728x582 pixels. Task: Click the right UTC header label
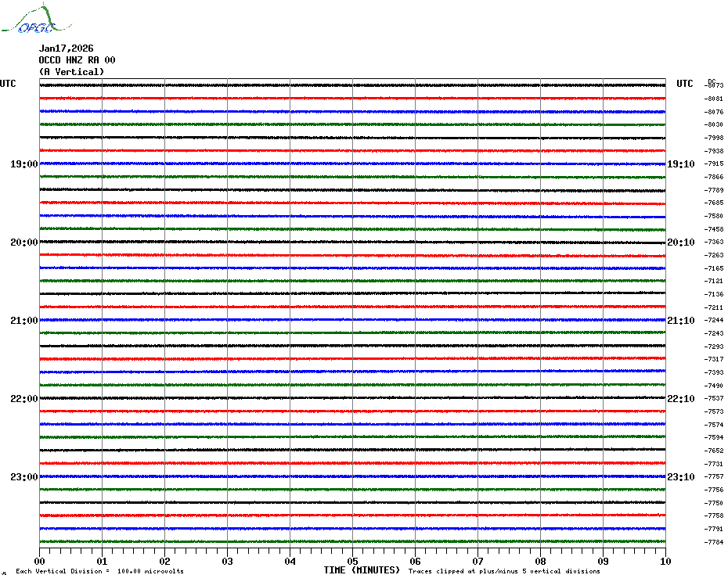(x=685, y=84)
